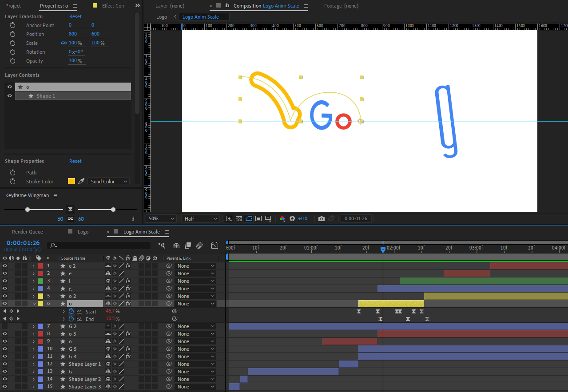Open parent None dropdown for layer e 2
Viewport: 568px width, 392px height.
pyautogui.click(x=195, y=266)
